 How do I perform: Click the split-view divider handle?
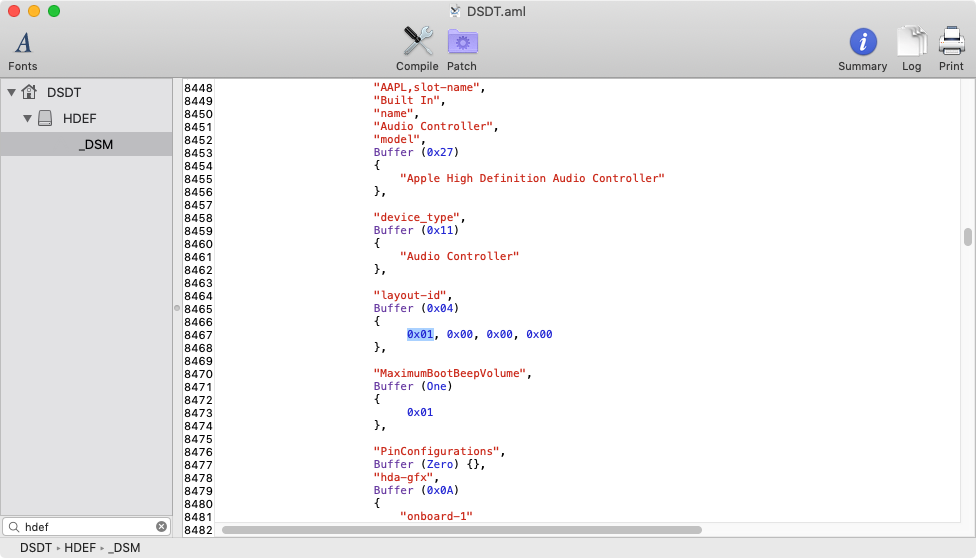click(x=177, y=308)
